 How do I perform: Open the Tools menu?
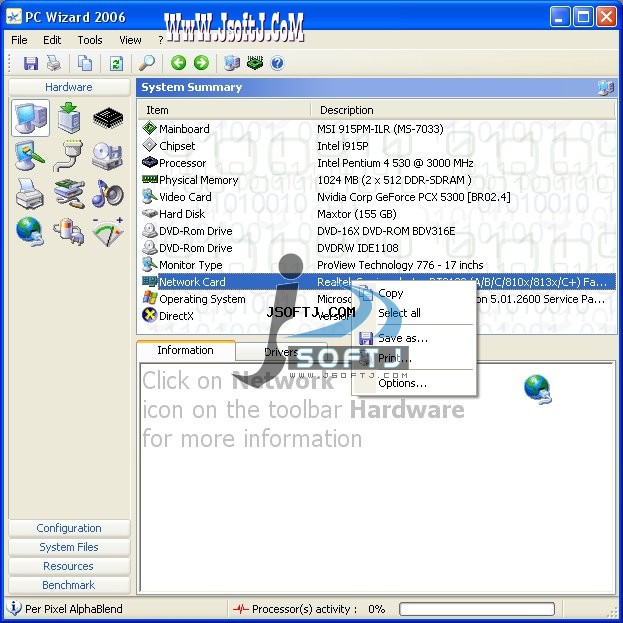90,40
